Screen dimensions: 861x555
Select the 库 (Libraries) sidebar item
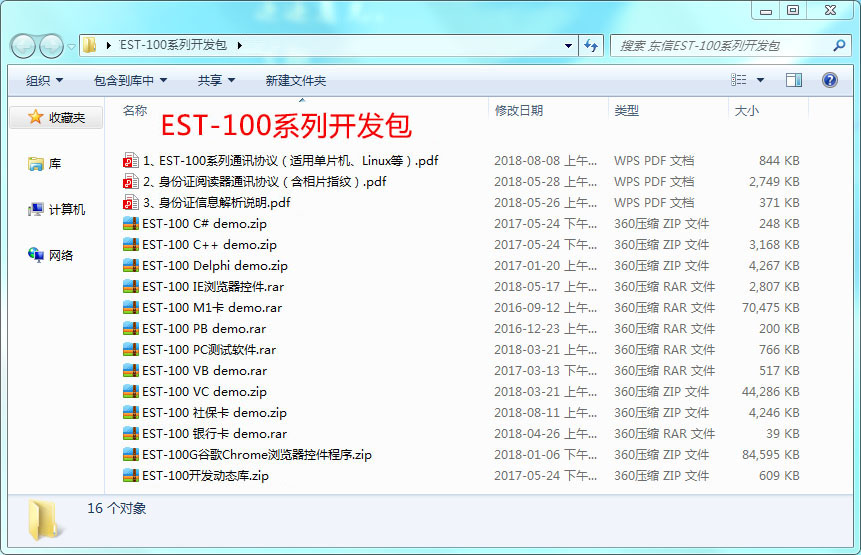pos(45,164)
